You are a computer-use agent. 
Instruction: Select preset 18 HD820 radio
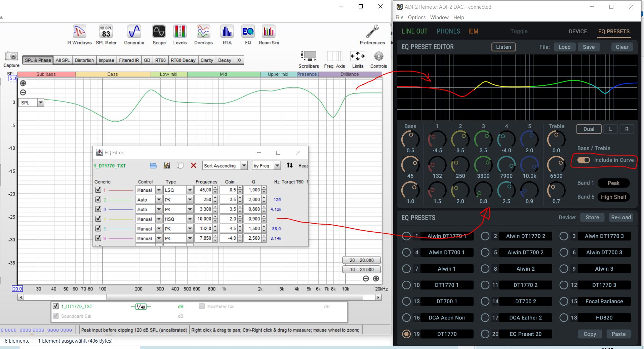pyautogui.click(x=564, y=317)
